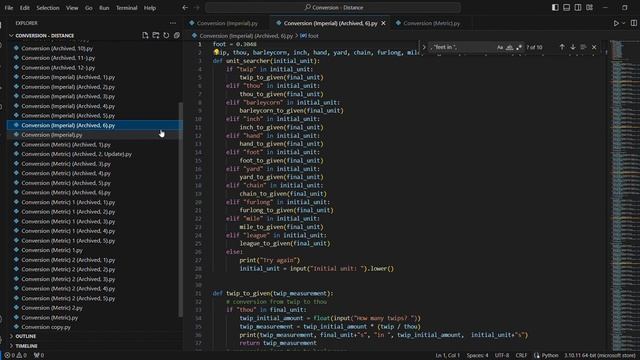Open Conversion (Metric) 2.py file
The height and width of the screenshot is (360, 640).
coord(52,308)
